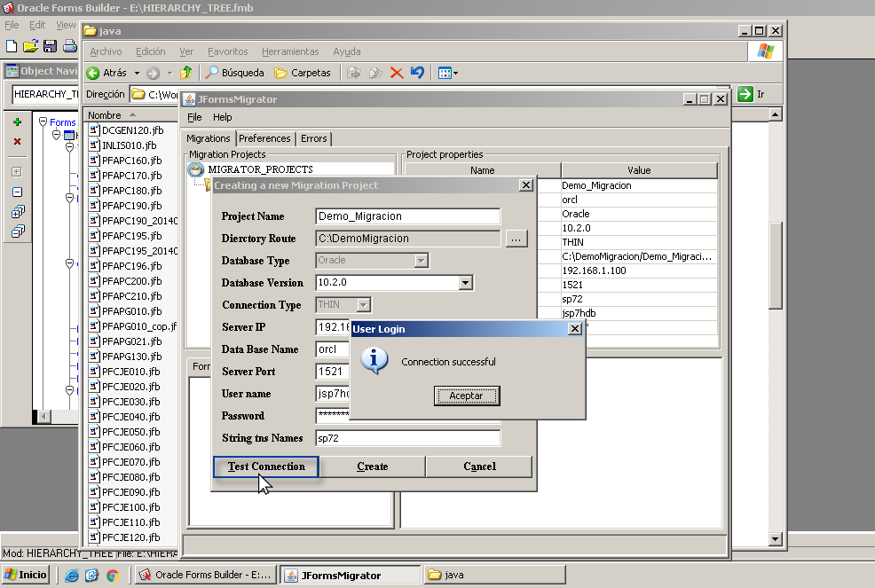875x588 pixels.
Task: Click the Open folder icon in Forms Builder
Action: (31, 46)
